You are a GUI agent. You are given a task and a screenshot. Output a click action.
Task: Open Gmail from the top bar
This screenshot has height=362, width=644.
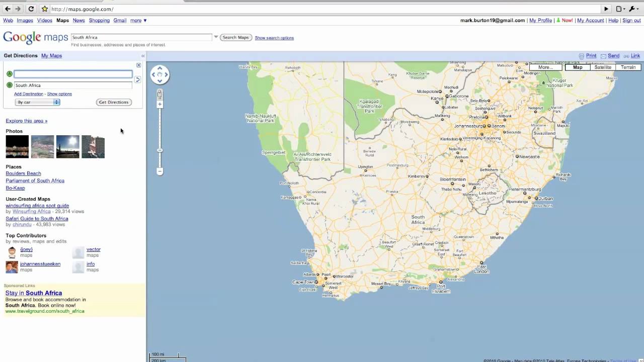coord(120,21)
